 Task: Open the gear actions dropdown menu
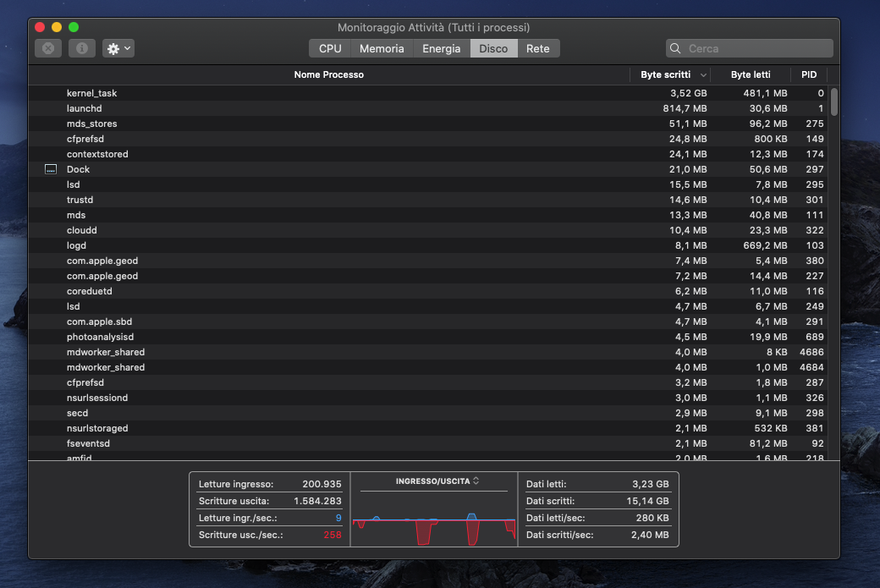click(x=118, y=48)
